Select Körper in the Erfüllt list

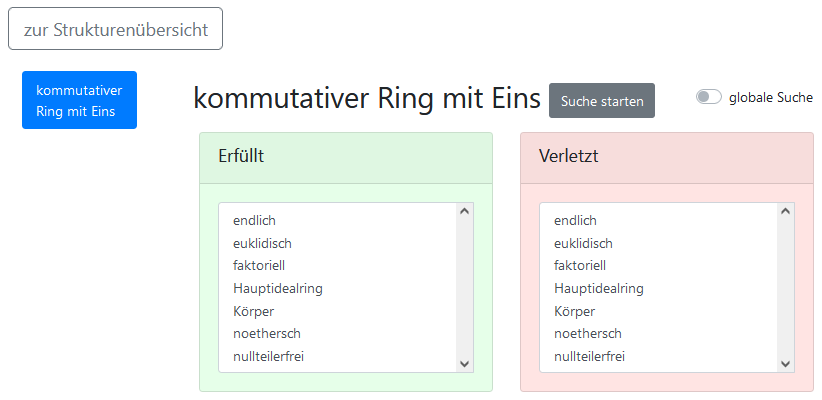click(x=255, y=311)
